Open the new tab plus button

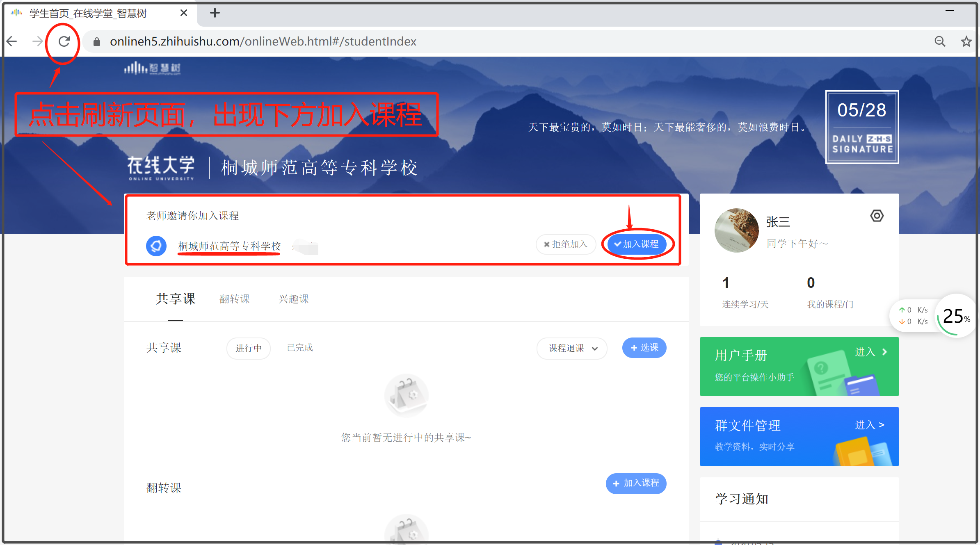click(x=215, y=13)
